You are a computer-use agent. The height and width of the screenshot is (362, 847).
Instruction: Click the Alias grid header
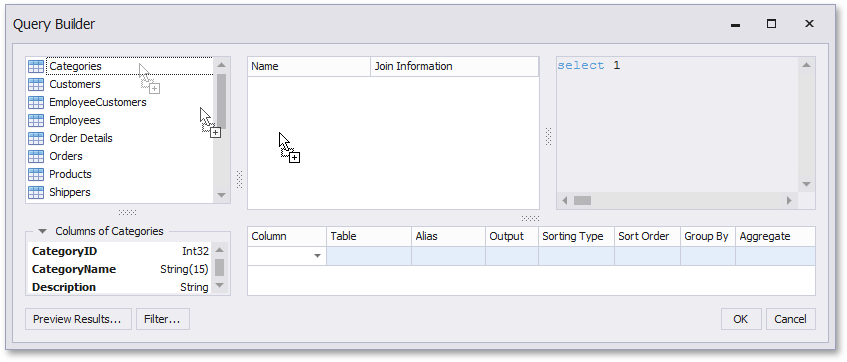[448, 237]
